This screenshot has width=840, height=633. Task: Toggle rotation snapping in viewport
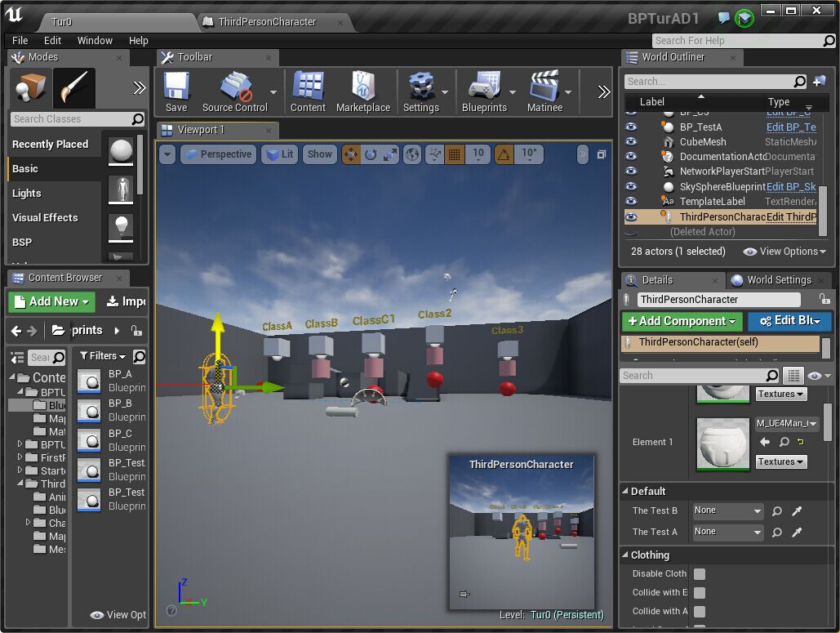(504, 154)
